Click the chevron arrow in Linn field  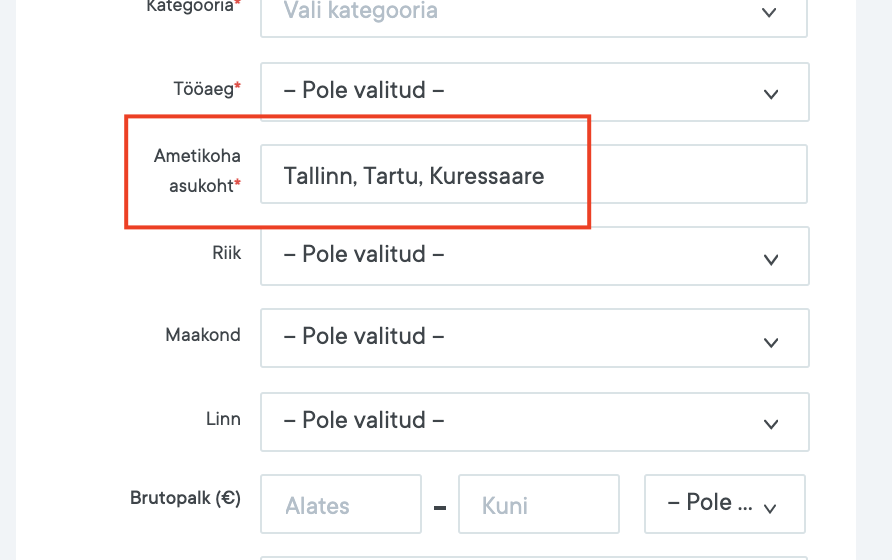coord(770,424)
